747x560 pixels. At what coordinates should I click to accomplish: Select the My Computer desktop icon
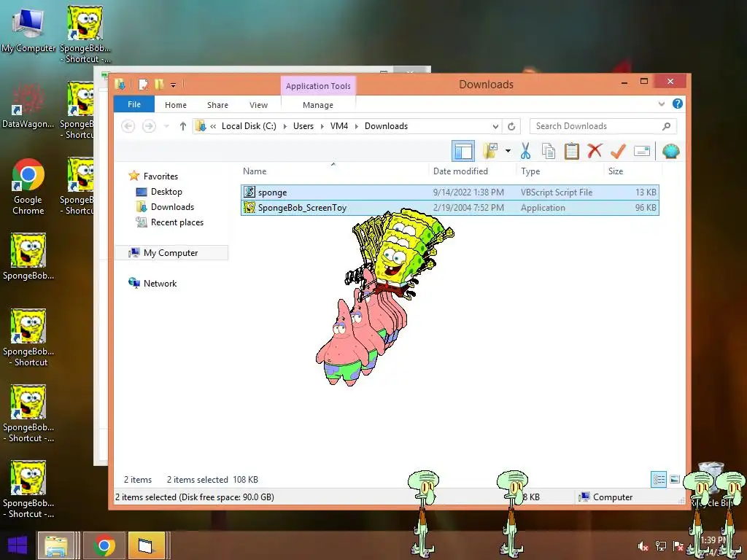click(x=28, y=31)
